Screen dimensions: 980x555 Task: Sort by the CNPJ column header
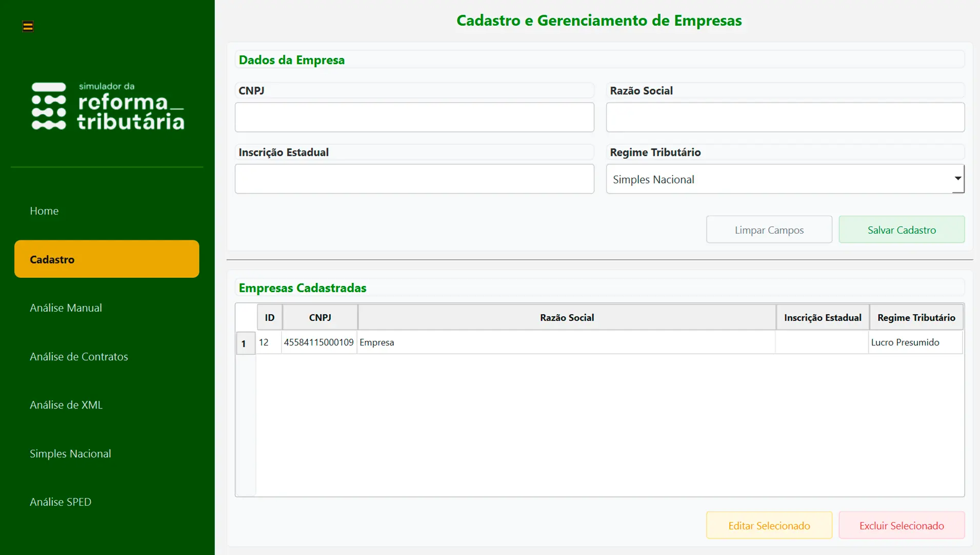pyautogui.click(x=319, y=317)
